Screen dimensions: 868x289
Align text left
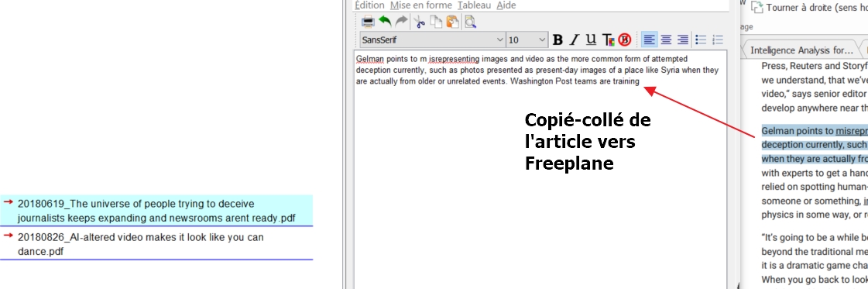[x=650, y=40]
